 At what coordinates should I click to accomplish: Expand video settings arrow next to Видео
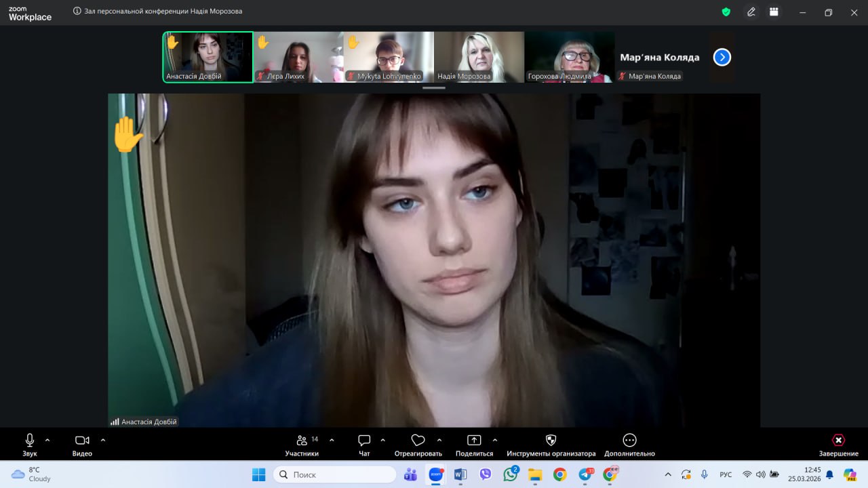103,440
